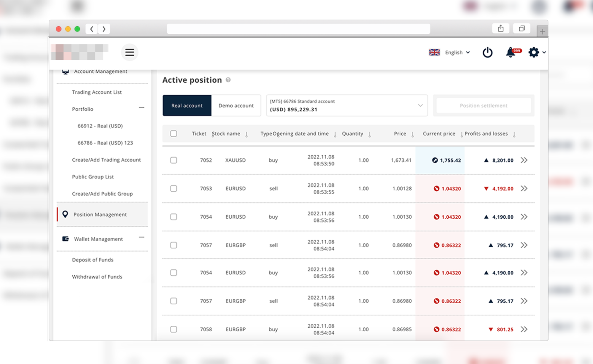Collapse the Portfolio section

pos(142,108)
